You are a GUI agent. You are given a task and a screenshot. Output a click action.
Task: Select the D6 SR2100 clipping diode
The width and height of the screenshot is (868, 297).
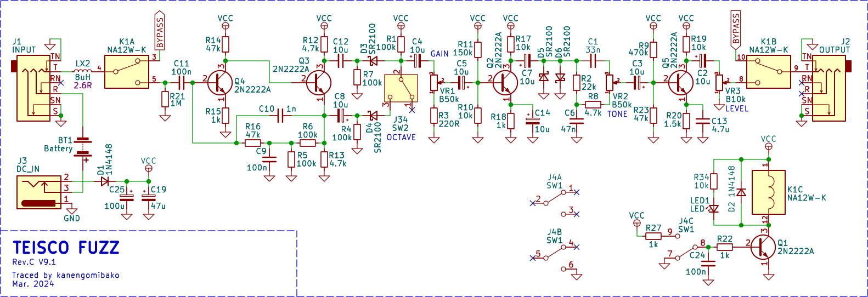coord(560,78)
